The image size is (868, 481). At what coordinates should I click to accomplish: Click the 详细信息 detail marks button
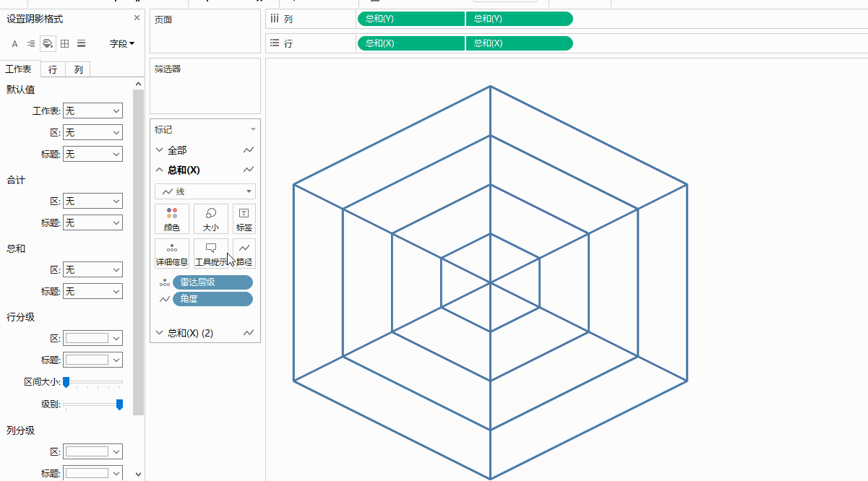tap(172, 253)
